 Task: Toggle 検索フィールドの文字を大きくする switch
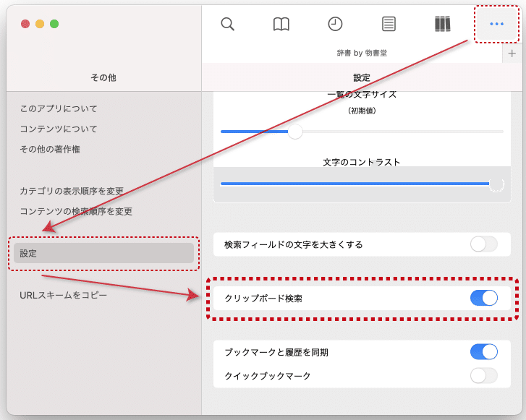click(484, 244)
